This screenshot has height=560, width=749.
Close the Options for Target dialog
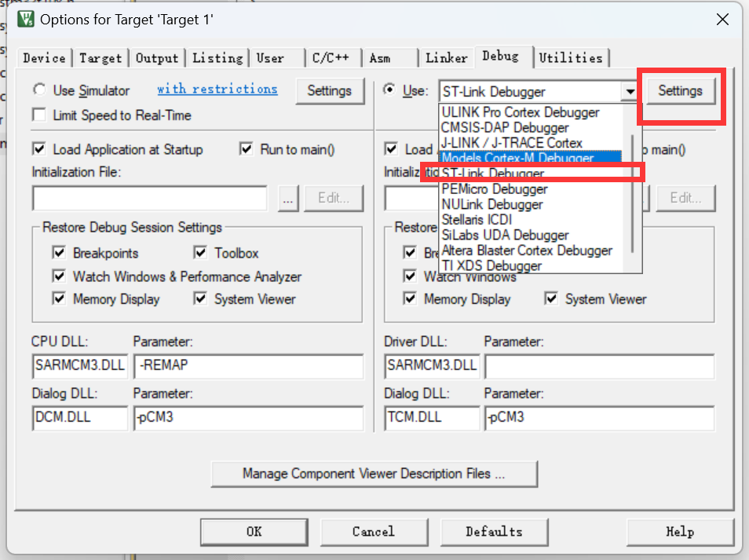click(x=722, y=19)
